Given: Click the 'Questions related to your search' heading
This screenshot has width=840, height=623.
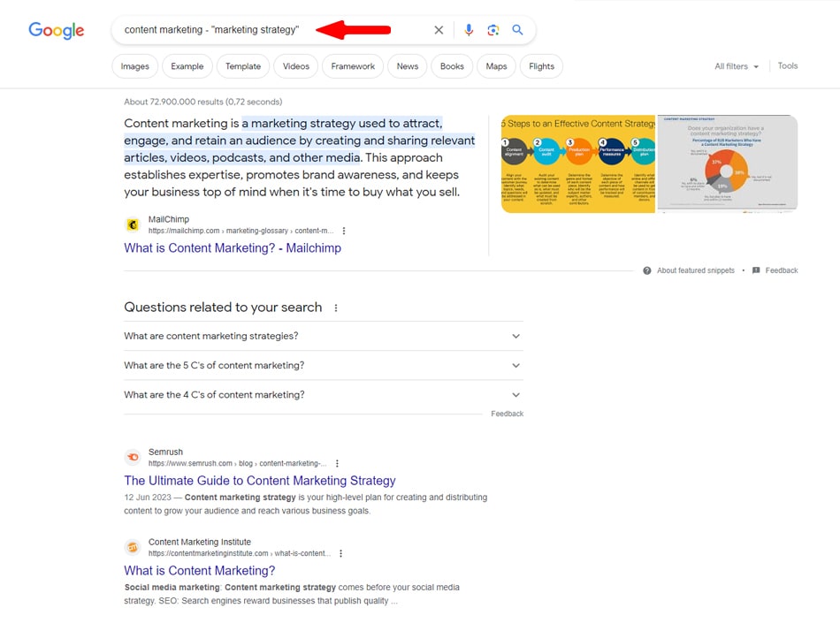Looking at the screenshot, I should 223,308.
